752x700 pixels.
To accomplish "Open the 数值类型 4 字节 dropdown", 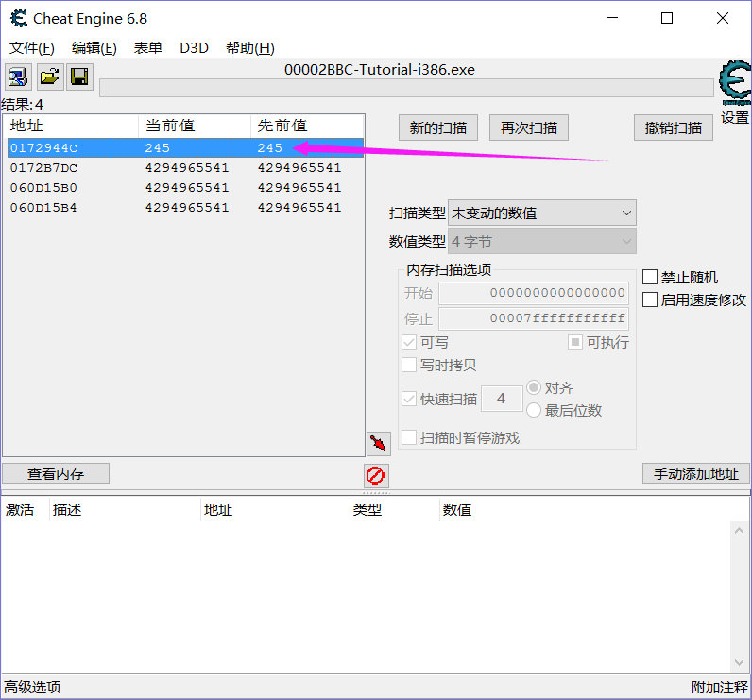I will tap(542, 241).
